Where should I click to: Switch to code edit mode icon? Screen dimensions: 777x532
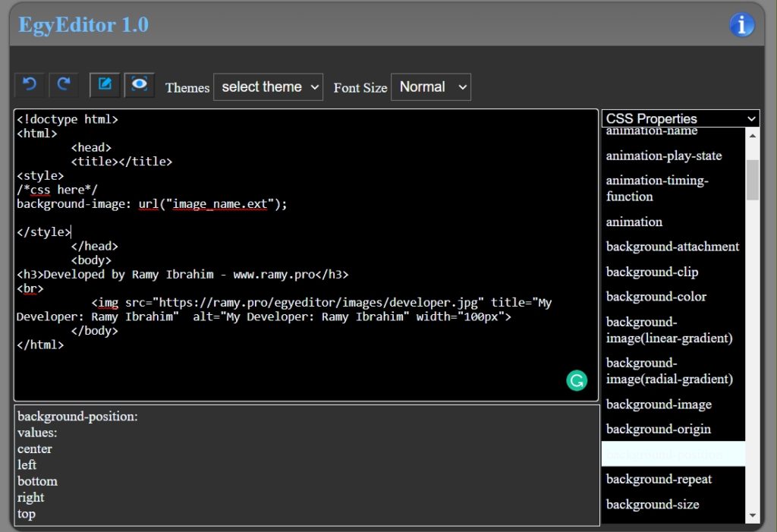(105, 85)
